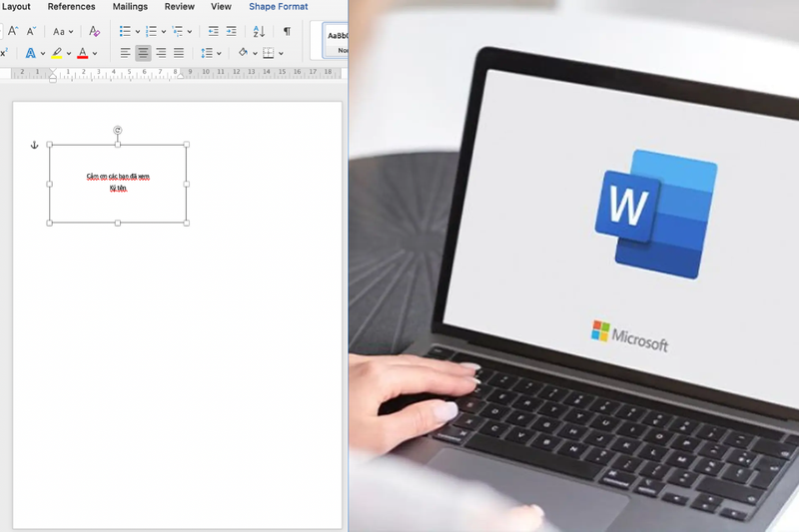Open the View ribbon tab
Viewport: 799px width, 532px height.
coord(221,7)
